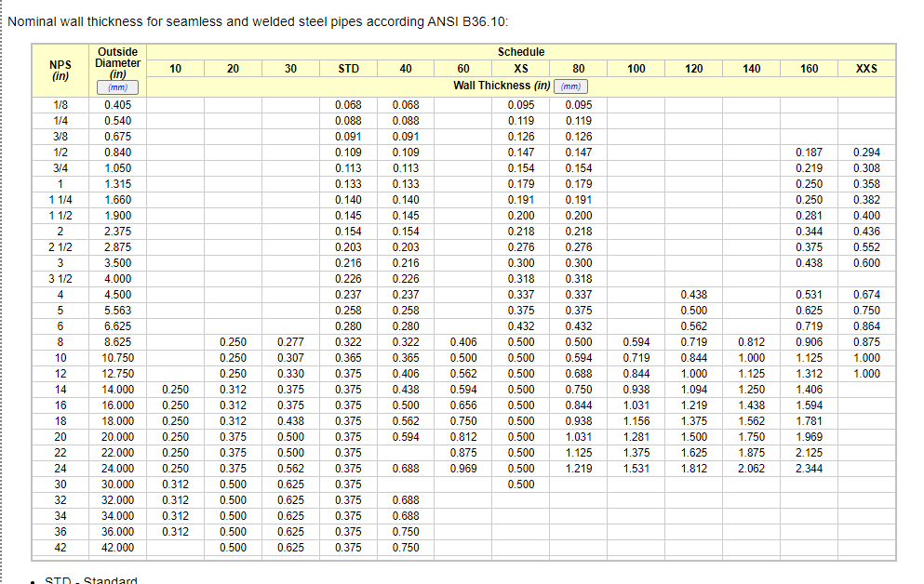Click the Schedule 20 column header
924x584 pixels.
coord(233,69)
